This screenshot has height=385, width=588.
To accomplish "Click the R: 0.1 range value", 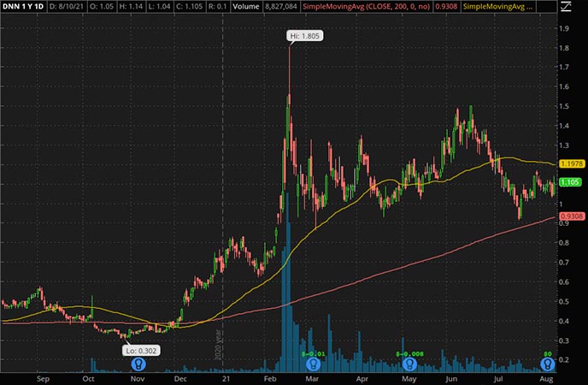I will 217,6.
